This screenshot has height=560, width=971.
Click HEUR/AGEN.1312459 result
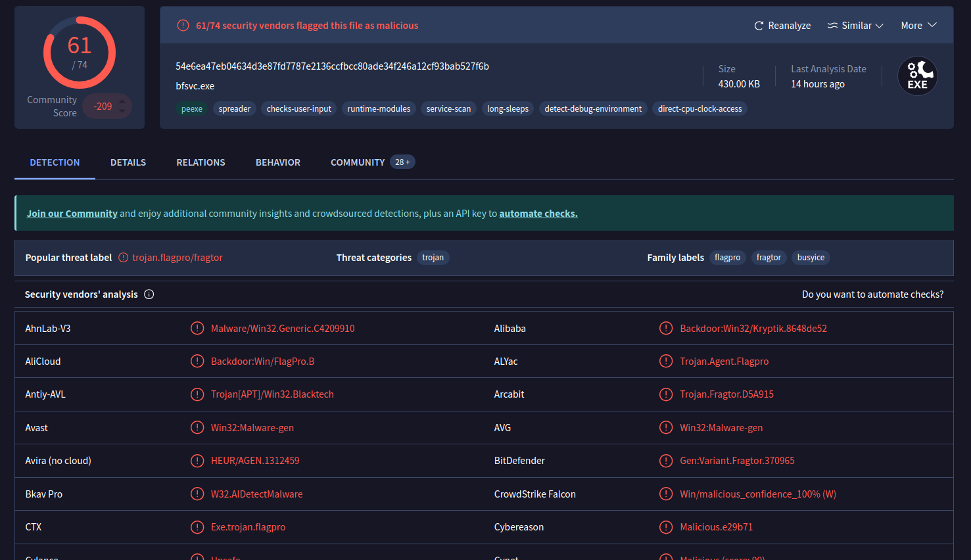click(x=255, y=461)
